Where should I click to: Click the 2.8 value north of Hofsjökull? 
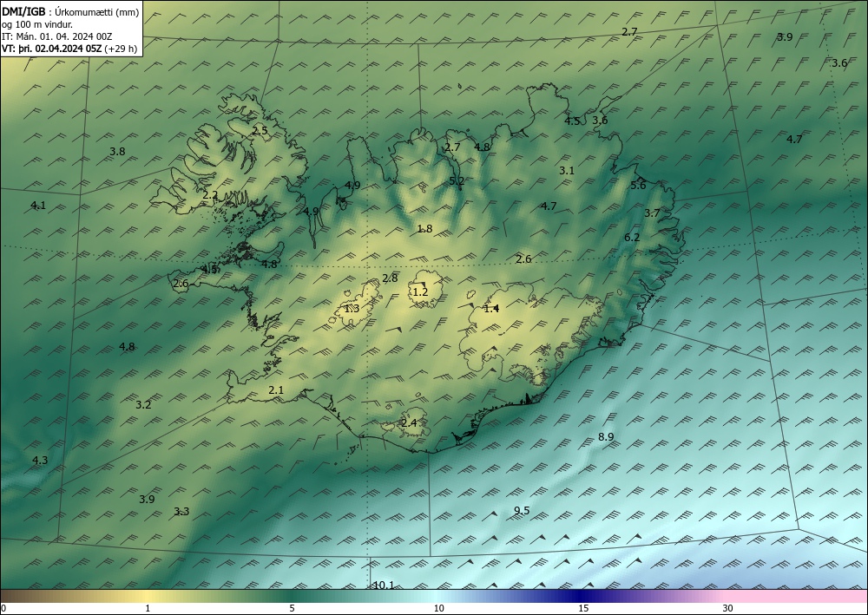[390, 278]
